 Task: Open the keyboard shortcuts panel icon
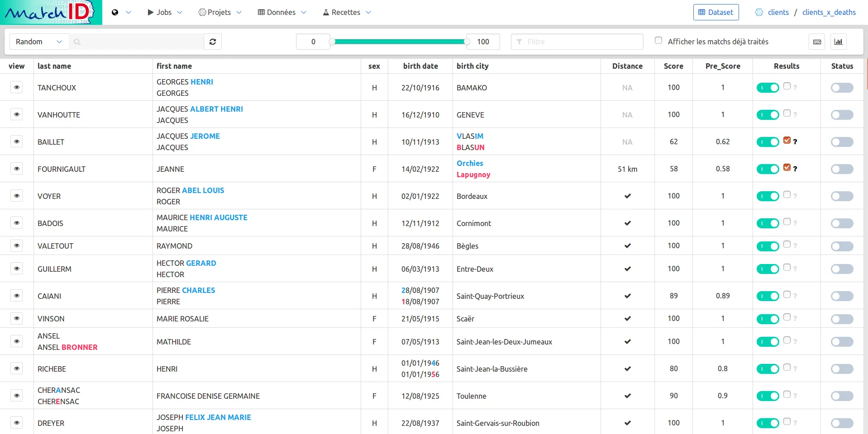[x=816, y=42]
